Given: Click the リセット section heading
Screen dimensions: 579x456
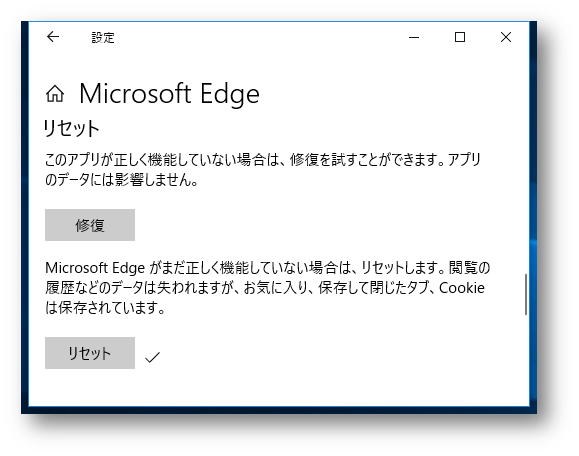Looking at the screenshot, I should pos(72,128).
